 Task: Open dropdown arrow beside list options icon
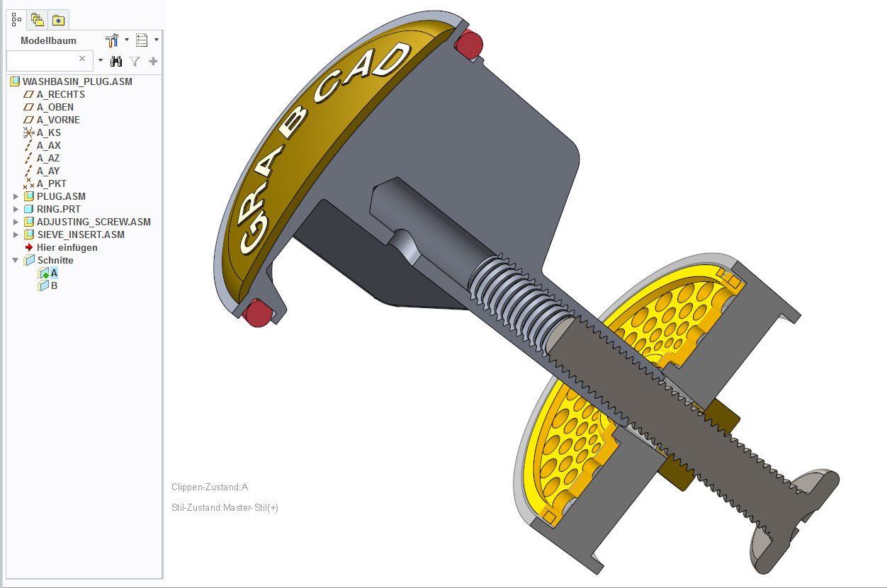click(157, 40)
